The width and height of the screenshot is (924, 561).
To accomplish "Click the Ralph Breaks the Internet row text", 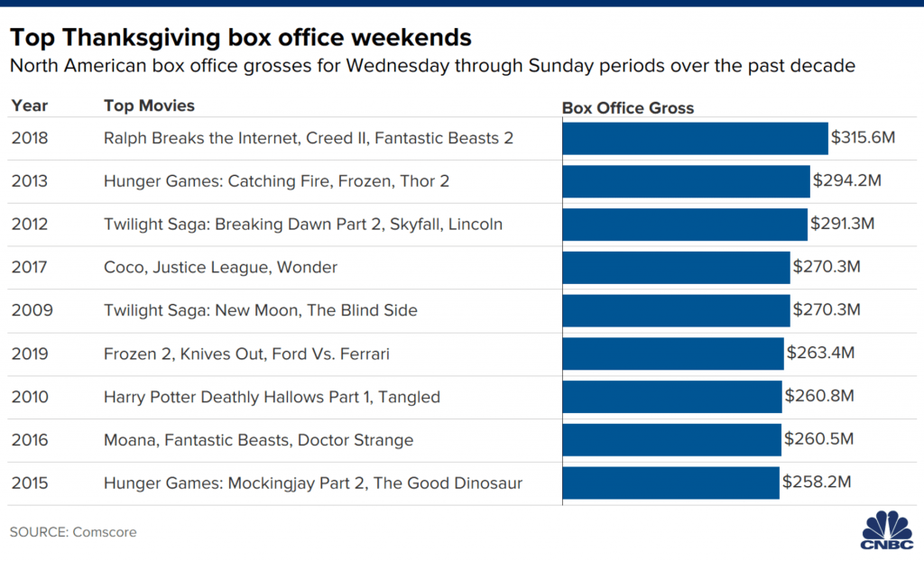I will click(x=309, y=138).
